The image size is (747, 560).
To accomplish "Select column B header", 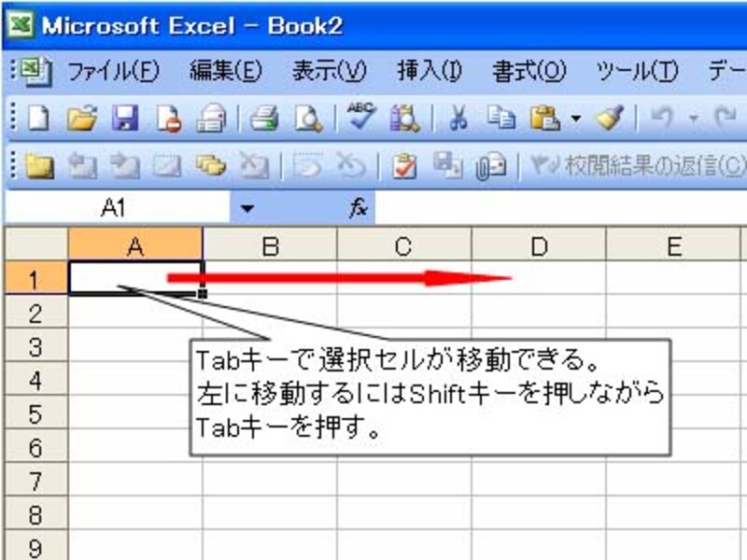I will [x=270, y=245].
